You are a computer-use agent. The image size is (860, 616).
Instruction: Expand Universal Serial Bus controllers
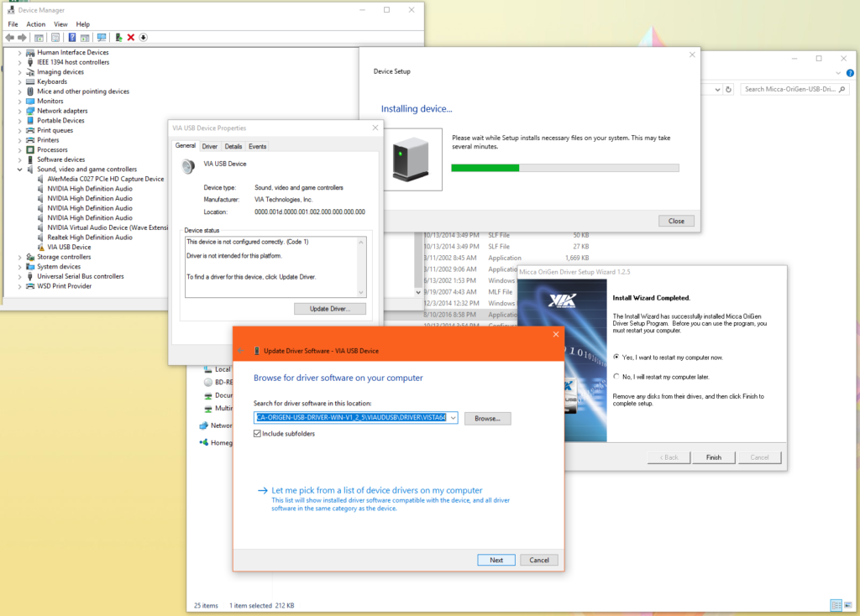(x=20, y=277)
